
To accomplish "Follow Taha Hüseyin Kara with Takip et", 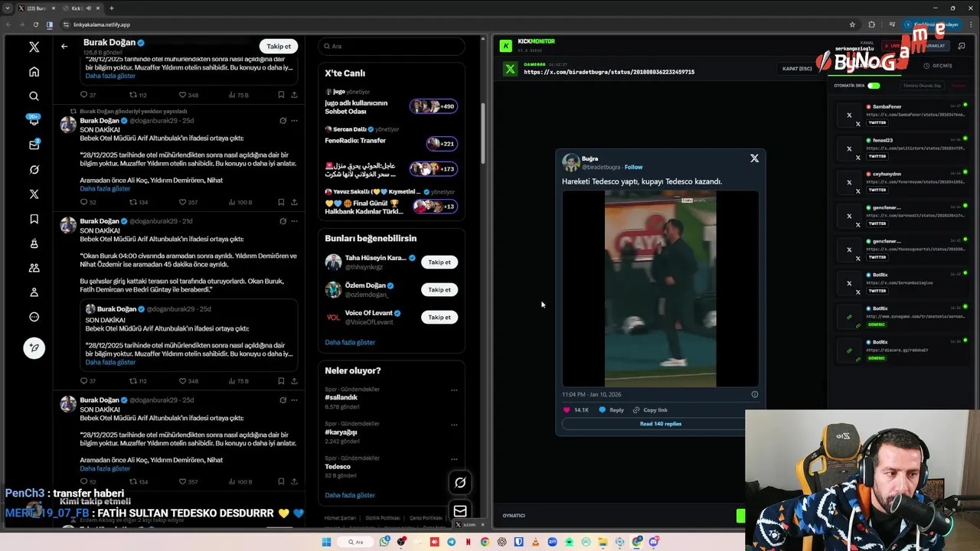I will click(x=439, y=262).
